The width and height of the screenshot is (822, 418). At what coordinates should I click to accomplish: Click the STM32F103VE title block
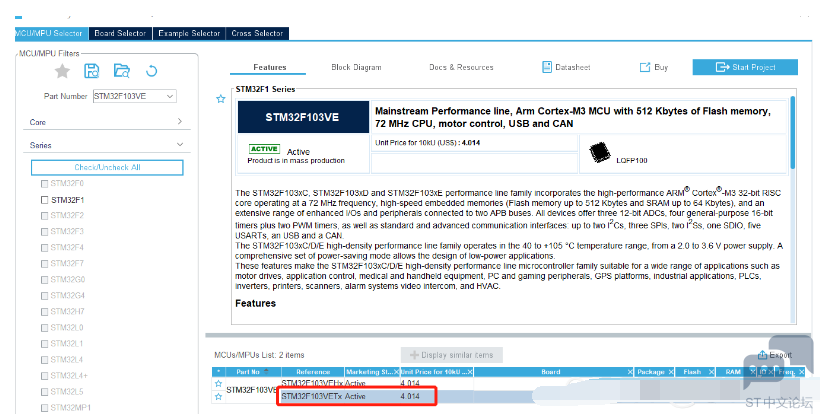pos(303,117)
